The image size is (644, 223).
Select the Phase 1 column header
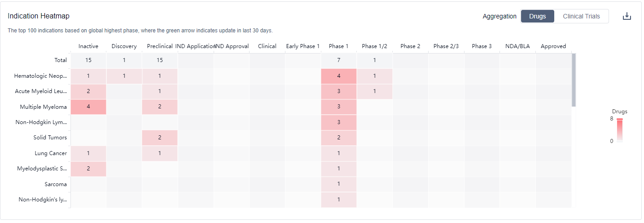pos(339,46)
